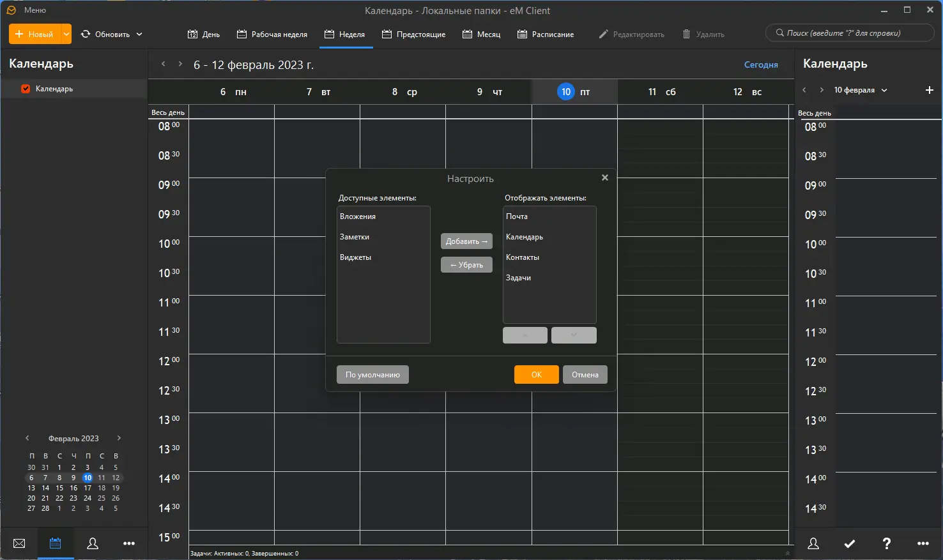Image resolution: width=943 pixels, height=560 pixels.
Task: Open the Mail section via envelope icon
Action: 19,543
